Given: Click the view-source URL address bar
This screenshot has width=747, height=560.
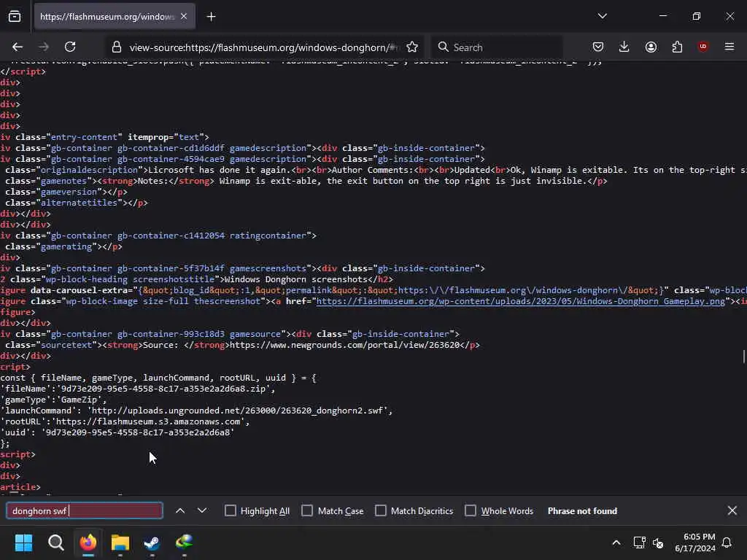Looking at the screenshot, I should pyautogui.click(x=263, y=47).
